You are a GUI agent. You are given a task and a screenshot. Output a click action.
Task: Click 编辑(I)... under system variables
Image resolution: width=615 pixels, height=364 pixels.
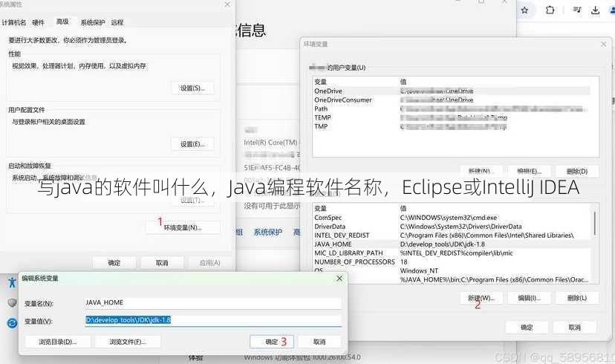pyautogui.click(x=529, y=298)
